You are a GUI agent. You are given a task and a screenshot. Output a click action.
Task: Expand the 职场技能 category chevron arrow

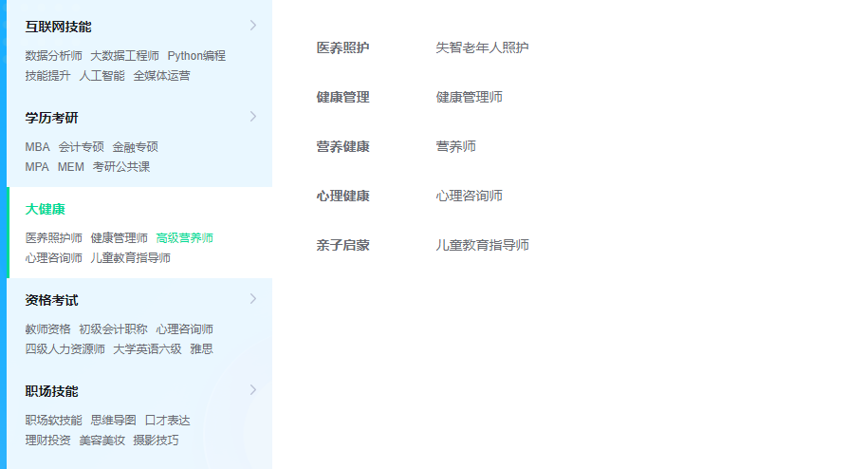tap(252, 390)
